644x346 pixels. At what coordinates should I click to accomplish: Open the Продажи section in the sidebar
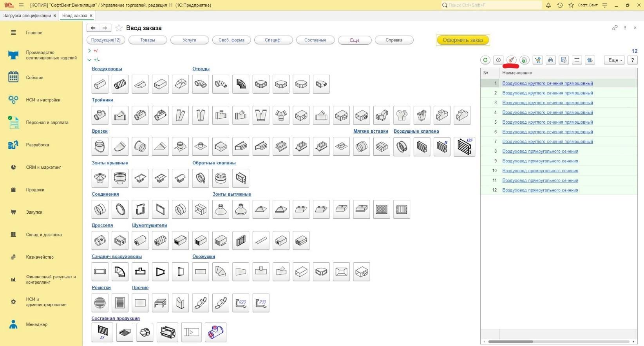pos(35,190)
